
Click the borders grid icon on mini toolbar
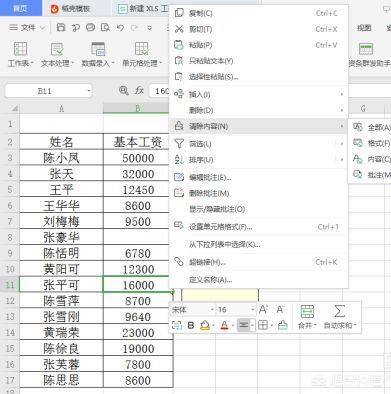(x=263, y=325)
